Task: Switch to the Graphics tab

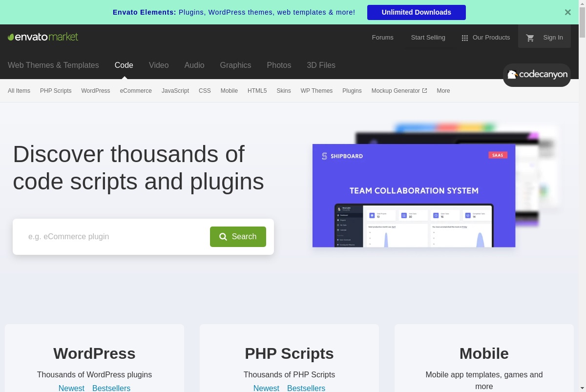Action: (235, 65)
